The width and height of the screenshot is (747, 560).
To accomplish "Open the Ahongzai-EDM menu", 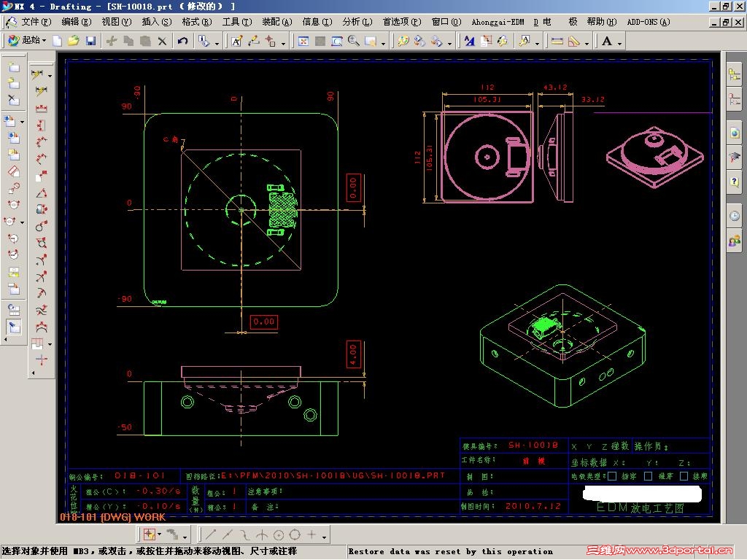I will (x=498, y=22).
